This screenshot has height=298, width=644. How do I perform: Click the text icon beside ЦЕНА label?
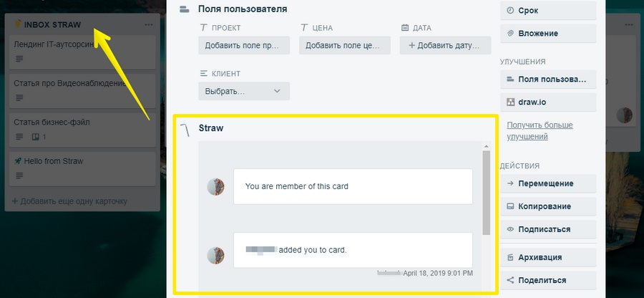tap(304, 27)
